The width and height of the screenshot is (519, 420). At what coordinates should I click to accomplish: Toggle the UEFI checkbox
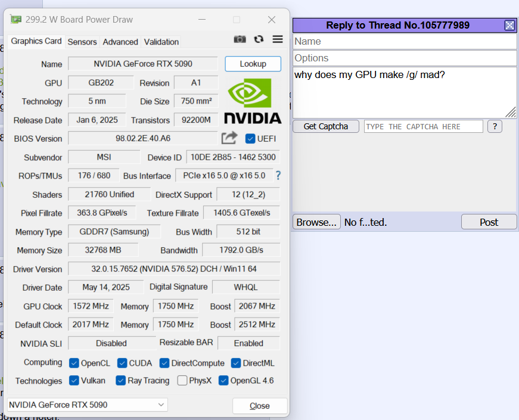pyautogui.click(x=250, y=139)
